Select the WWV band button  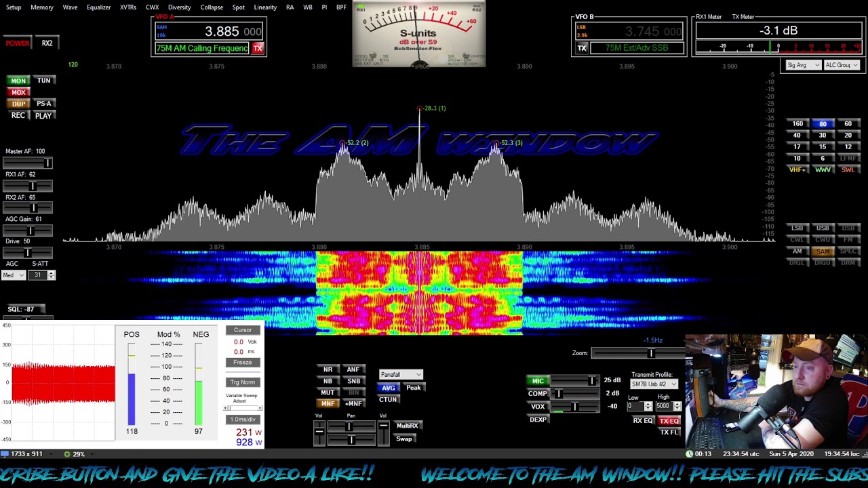[823, 170]
